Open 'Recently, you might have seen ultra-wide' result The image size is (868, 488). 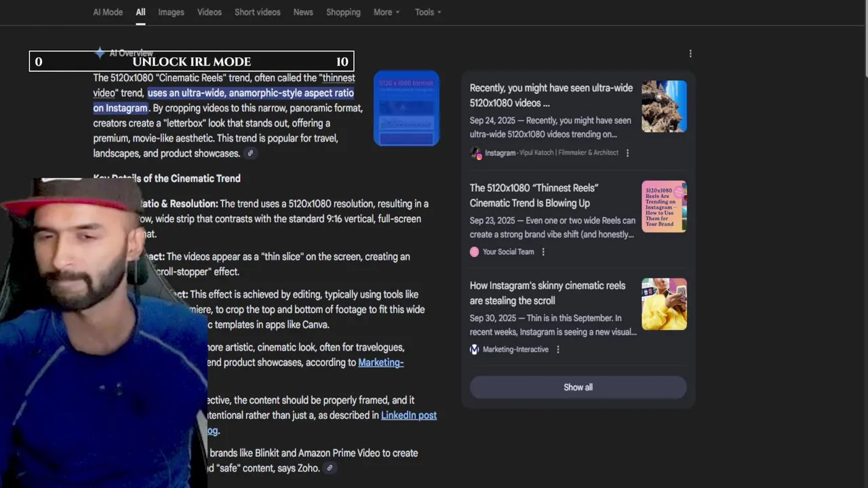[x=551, y=96]
